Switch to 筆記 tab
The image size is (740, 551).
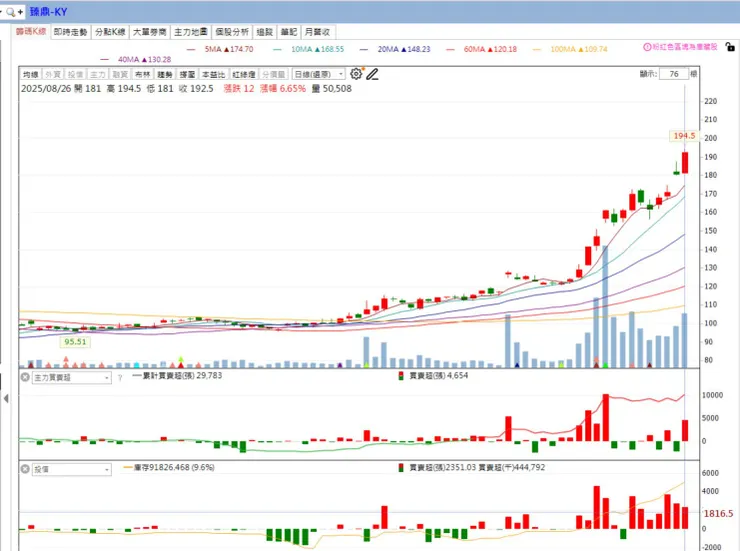click(289, 32)
